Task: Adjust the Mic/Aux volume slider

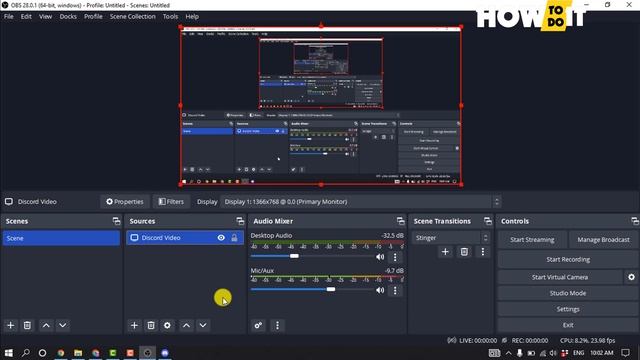Action: tap(331, 289)
